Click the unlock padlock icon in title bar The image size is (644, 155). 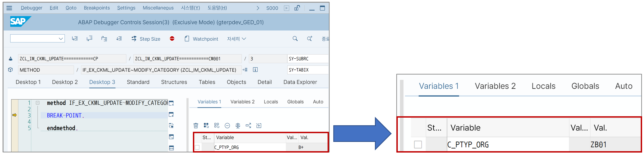[297, 8]
